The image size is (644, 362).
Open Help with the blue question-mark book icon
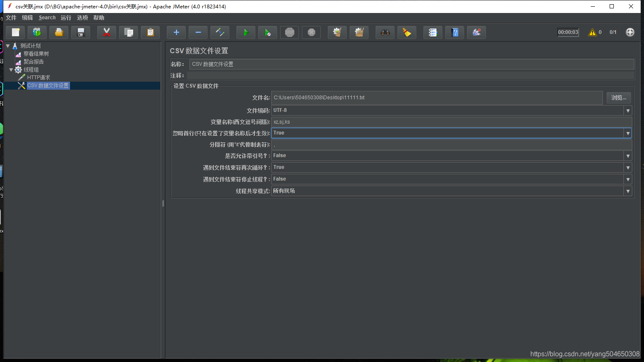point(455,32)
